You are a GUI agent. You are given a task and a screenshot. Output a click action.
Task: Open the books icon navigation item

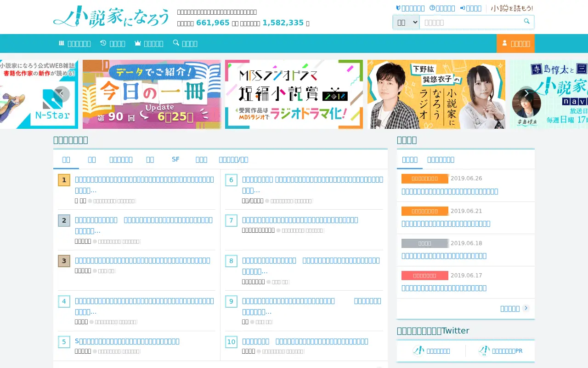coord(74,43)
